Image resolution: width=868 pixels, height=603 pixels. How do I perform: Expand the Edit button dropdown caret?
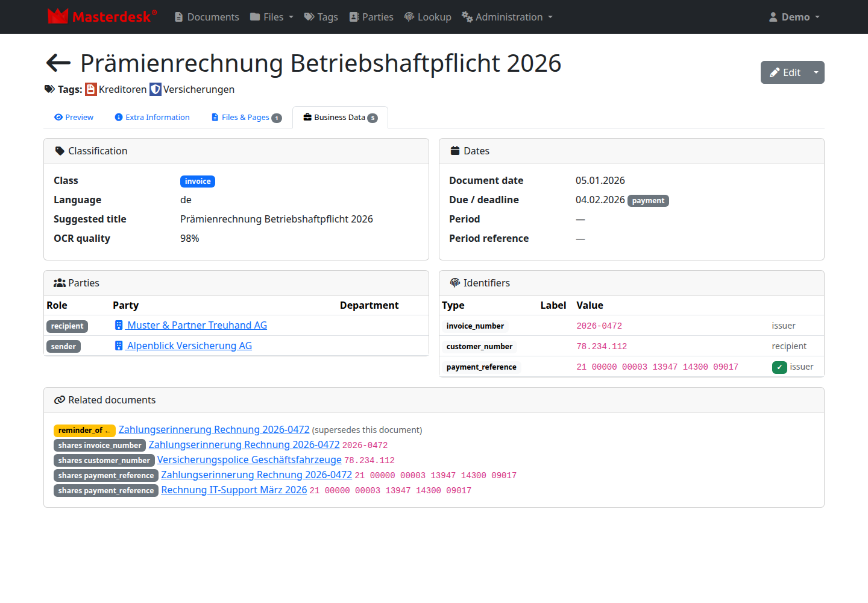pyautogui.click(x=816, y=72)
